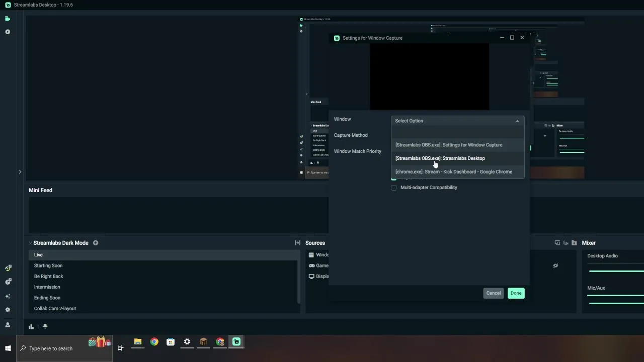644x362 pixels.
Task: Open notifications bell in footer
Action: (45, 326)
